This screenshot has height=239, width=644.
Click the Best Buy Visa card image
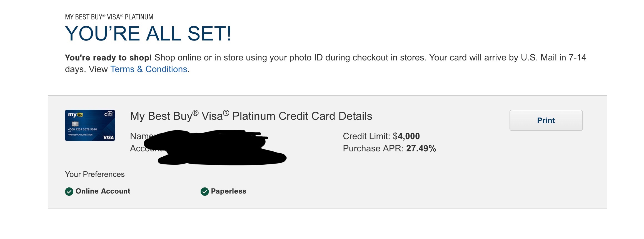pos(90,125)
